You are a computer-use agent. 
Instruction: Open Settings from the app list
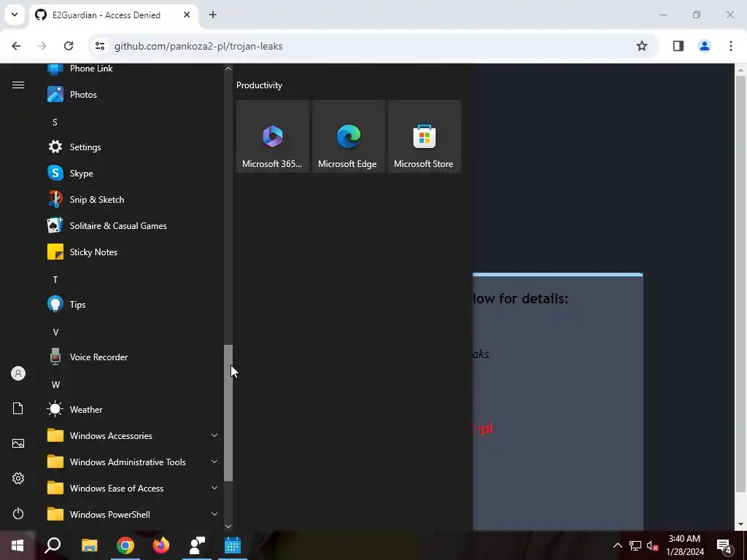click(x=133, y=147)
